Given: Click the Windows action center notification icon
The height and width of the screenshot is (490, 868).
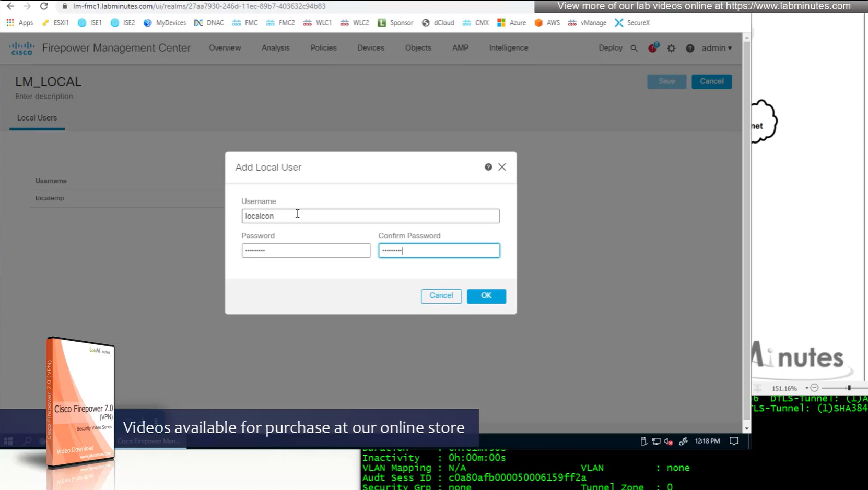Looking at the screenshot, I should point(734,441).
